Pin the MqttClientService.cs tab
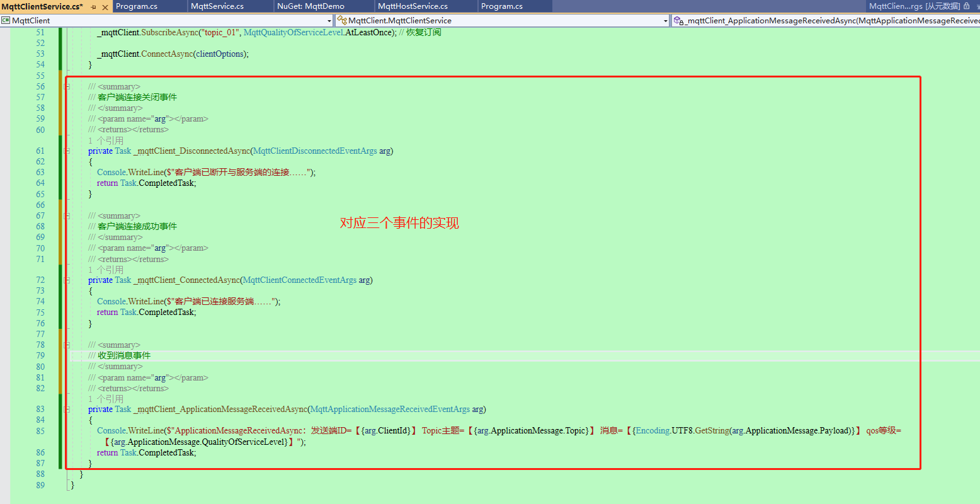Image resolution: width=980 pixels, height=504 pixels. 94,6
